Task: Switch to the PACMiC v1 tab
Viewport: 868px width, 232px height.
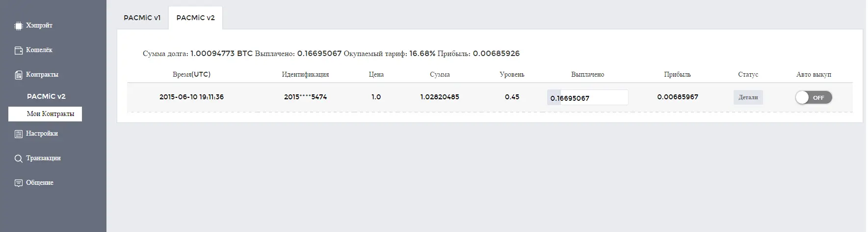Action: point(142,18)
